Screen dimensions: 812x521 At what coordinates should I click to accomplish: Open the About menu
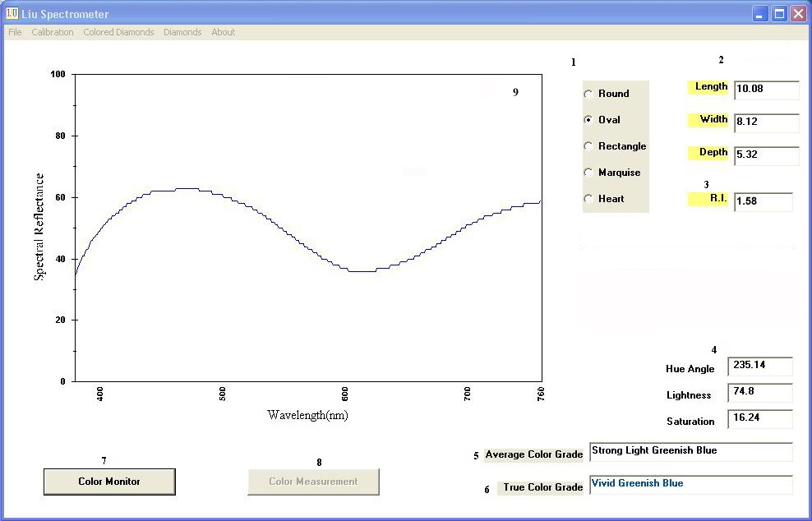coord(223,32)
